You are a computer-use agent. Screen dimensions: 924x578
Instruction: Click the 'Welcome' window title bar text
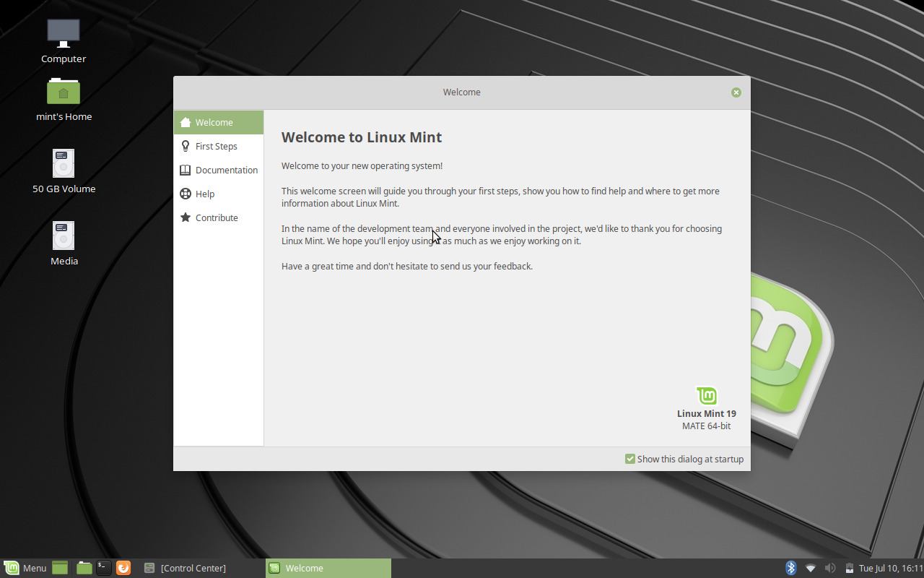(462, 92)
